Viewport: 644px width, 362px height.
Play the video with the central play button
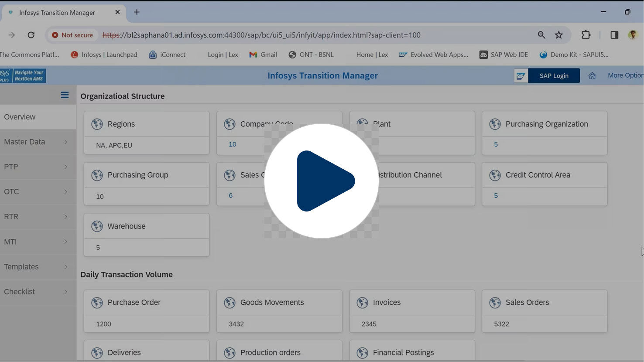(322, 181)
